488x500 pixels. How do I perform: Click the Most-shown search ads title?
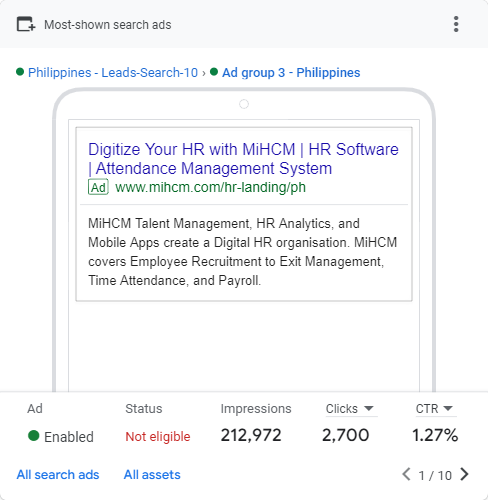click(x=108, y=25)
